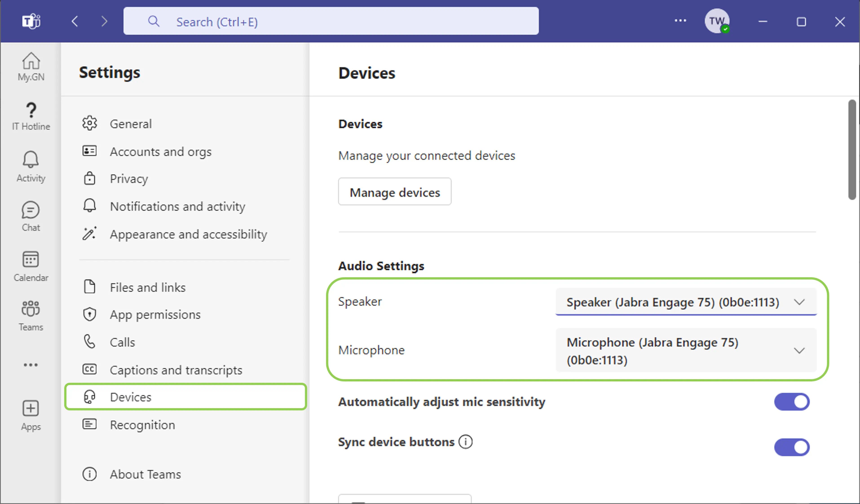
Task: Click the Search box
Action: pyautogui.click(x=331, y=22)
